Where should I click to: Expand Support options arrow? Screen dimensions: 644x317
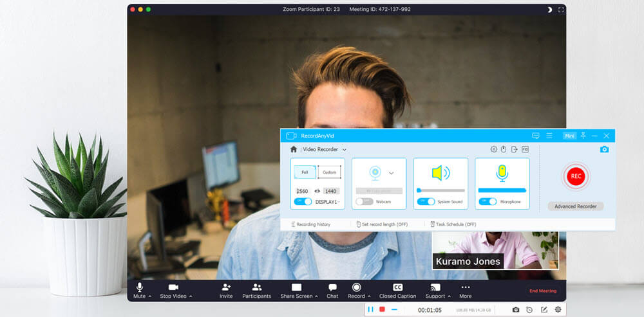tap(448, 296)
